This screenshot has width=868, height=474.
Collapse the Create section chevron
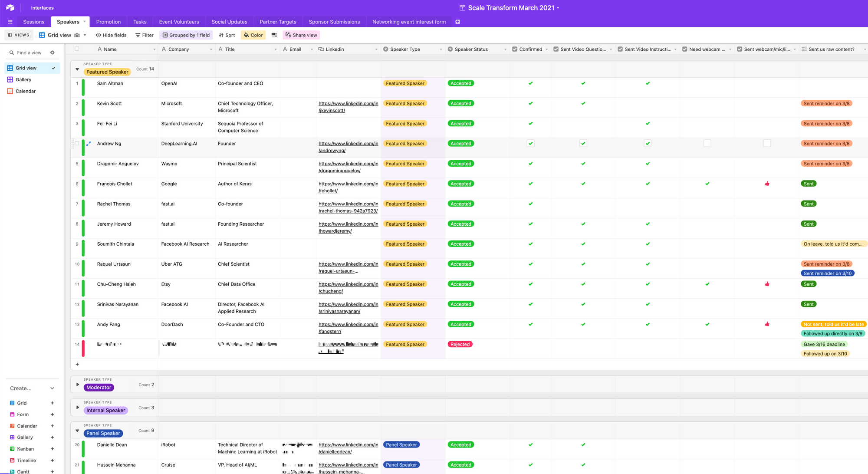[52, 388]
